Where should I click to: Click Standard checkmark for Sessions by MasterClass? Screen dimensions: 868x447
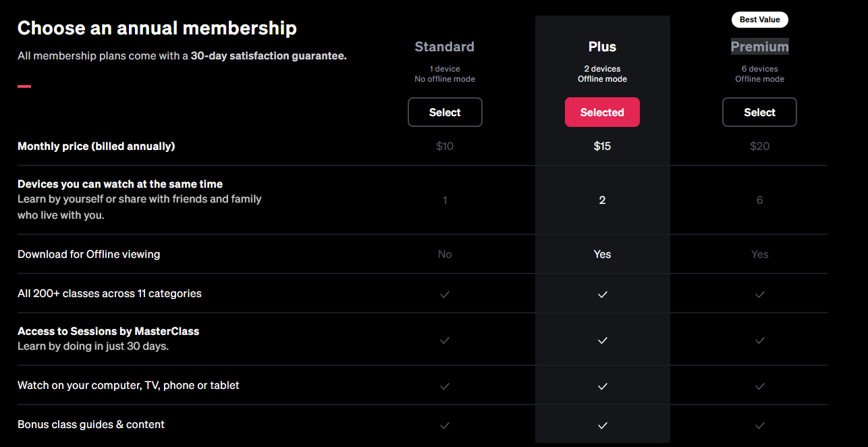(x=445, y=340)
